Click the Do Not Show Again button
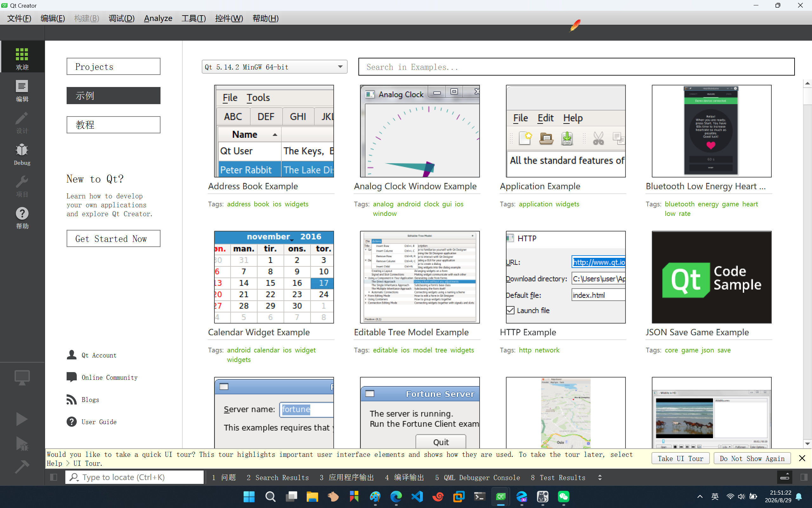This screenshot has width=812, height=508. click(x=752, y=458)
